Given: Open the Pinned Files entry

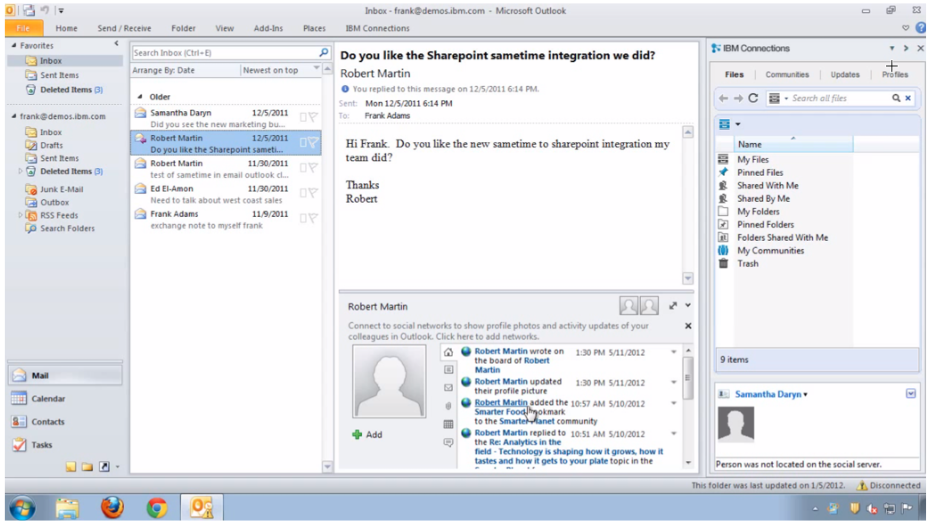Looking at the screenshot, I should pos(760,172).
